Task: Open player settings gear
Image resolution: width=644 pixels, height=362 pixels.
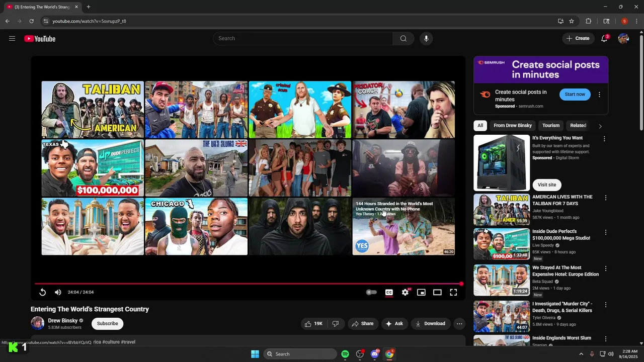Action: click(405, 292)
